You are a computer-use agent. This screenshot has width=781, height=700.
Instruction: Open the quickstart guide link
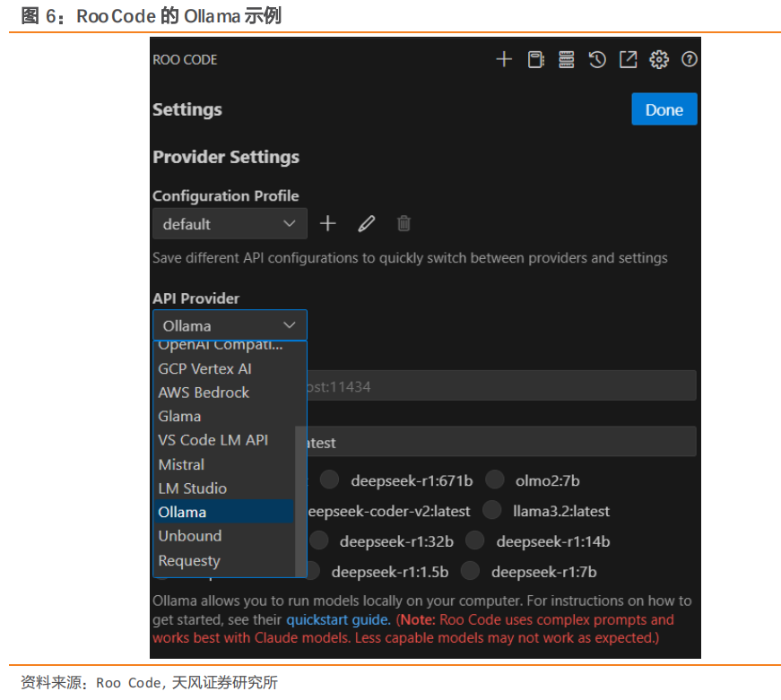[338, 620]
